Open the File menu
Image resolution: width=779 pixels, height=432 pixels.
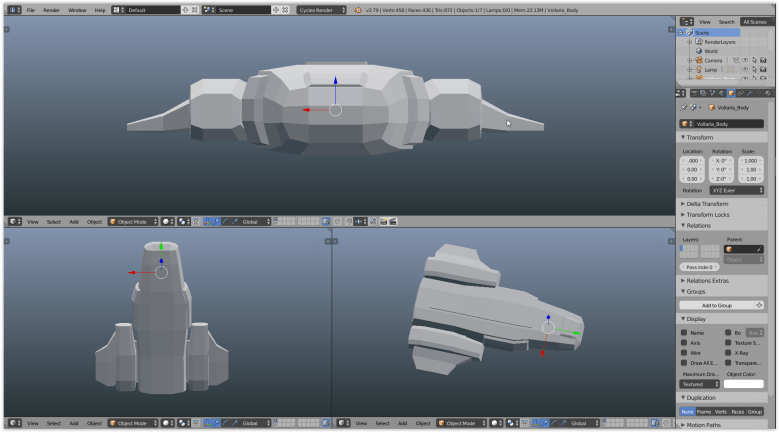30,9
